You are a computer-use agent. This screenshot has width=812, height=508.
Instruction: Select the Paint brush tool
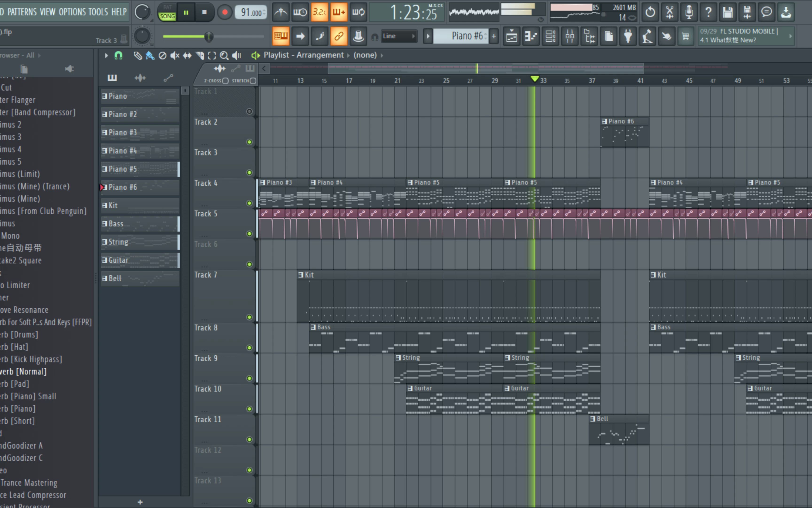coord(150,56)
